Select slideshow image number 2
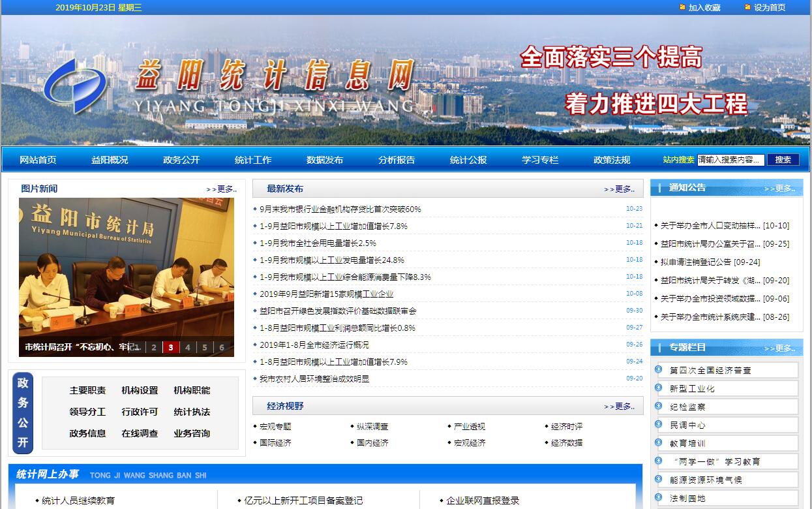The width and height of the screenshot is (812, 509). point(154,347)
